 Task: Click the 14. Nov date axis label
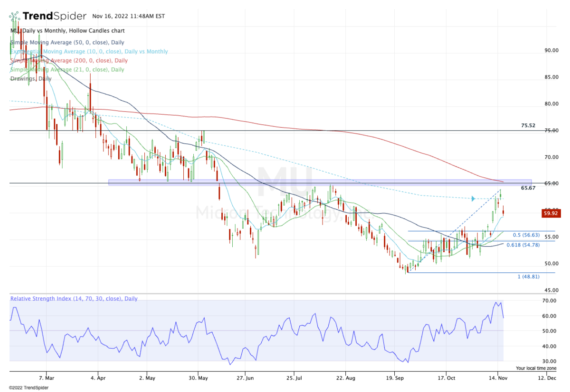497,378
